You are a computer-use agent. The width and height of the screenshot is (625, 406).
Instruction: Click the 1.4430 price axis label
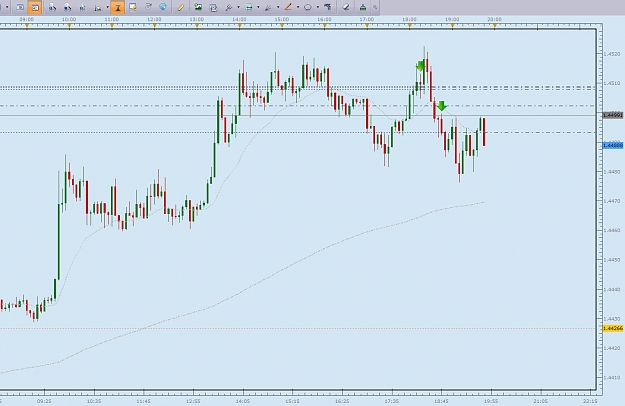(612, 319)
